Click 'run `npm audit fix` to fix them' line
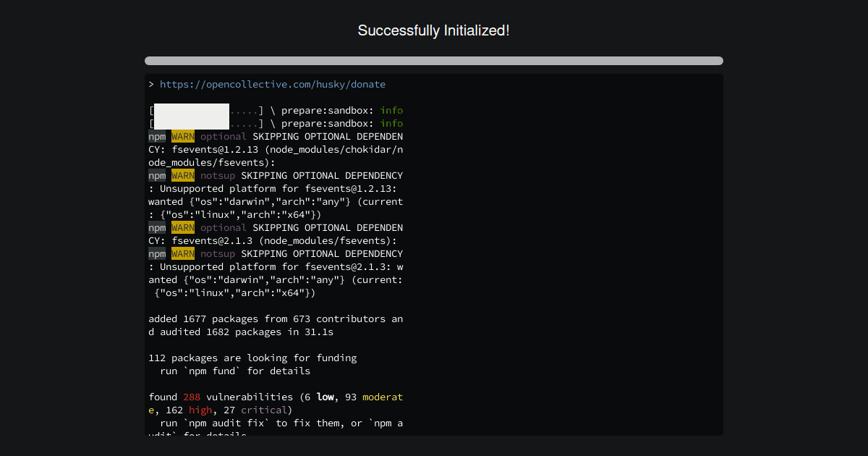The width and height of the screenshot is (868, 456). point(281,423)
